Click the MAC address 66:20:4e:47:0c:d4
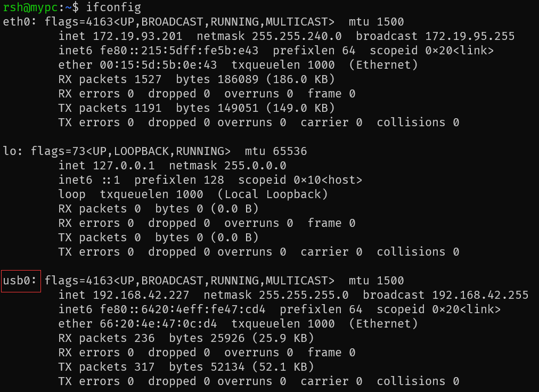The width and height of the screenshot is (539, 392). tap(158, 324)
